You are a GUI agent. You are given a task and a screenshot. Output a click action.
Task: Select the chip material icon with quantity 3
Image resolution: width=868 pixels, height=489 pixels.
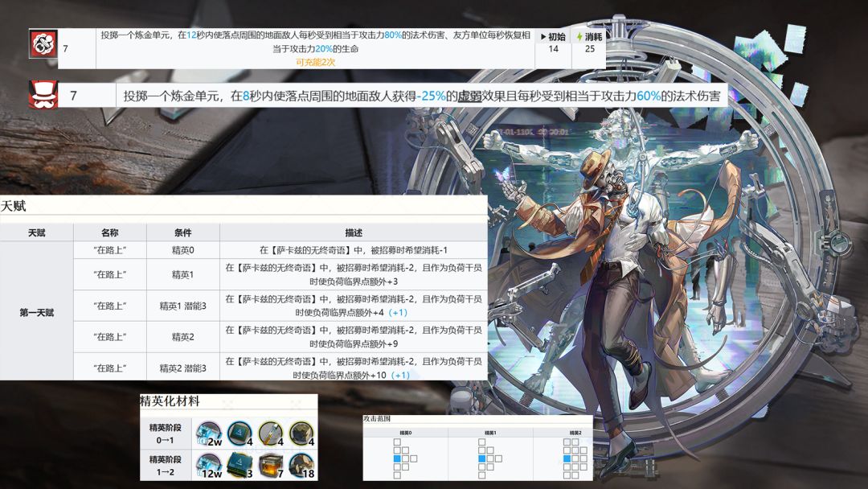tap(240, 465)
